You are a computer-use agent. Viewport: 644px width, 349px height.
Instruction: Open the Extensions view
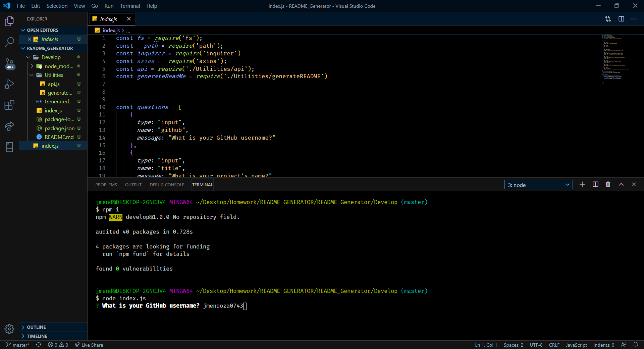click(9, 105)
